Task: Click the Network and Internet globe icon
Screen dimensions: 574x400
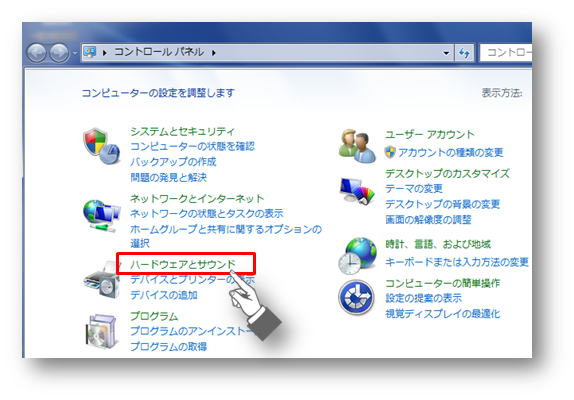Action: point(101,215)
